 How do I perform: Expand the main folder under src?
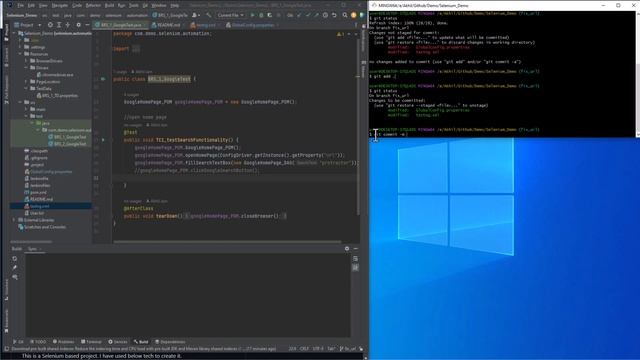point(27,109)
